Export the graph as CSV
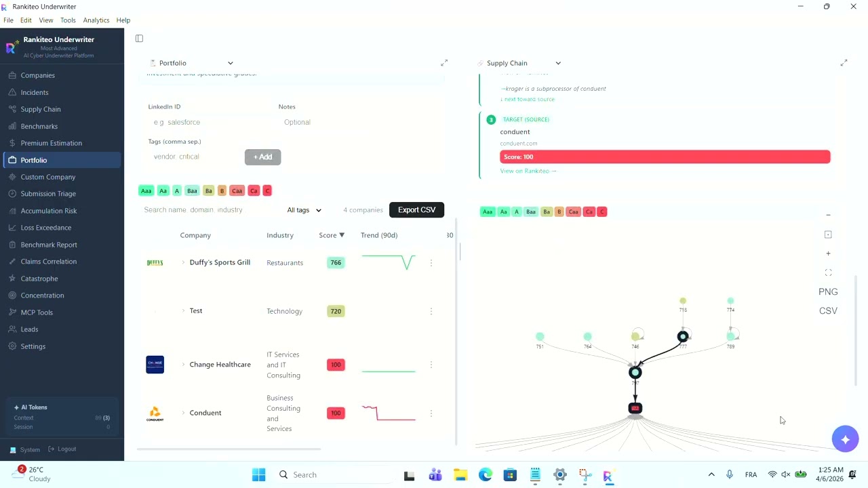This screenshot has width=868, height=488. click(828, 311)
